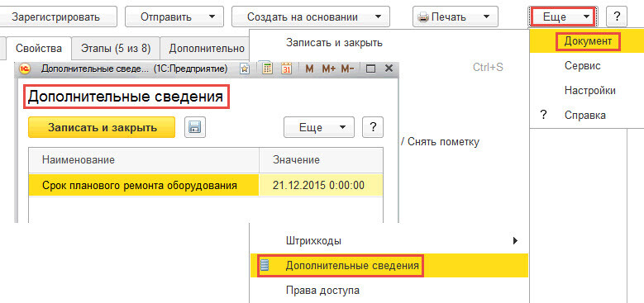
Task: Click the Значение column header
Action: coord(322,160)
